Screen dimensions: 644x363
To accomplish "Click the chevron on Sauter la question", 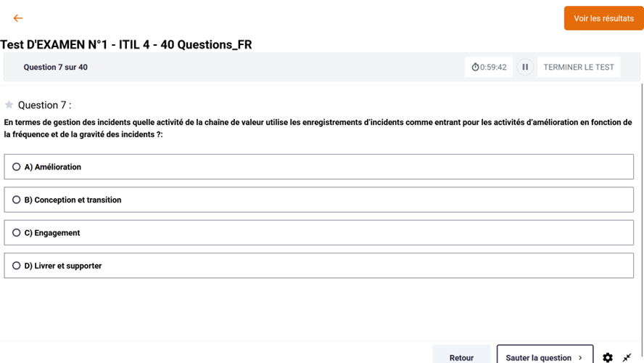I will click(x=580, y=358).
